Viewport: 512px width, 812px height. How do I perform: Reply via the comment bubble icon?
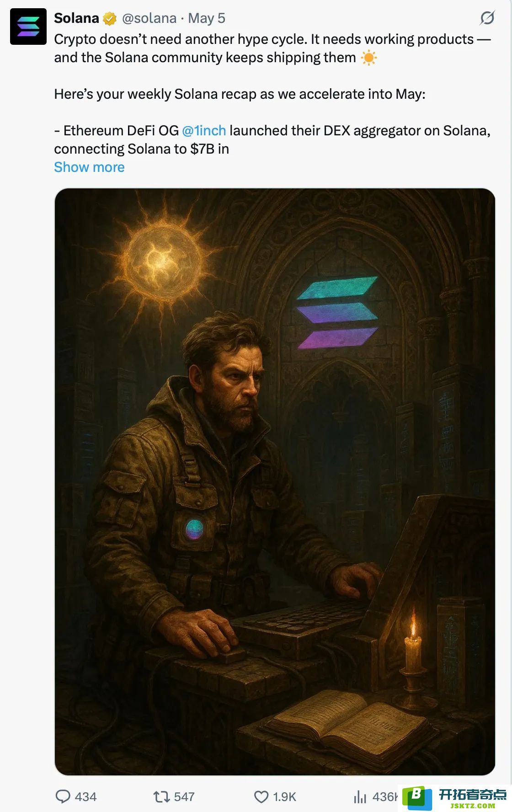(x=63, y=796)
